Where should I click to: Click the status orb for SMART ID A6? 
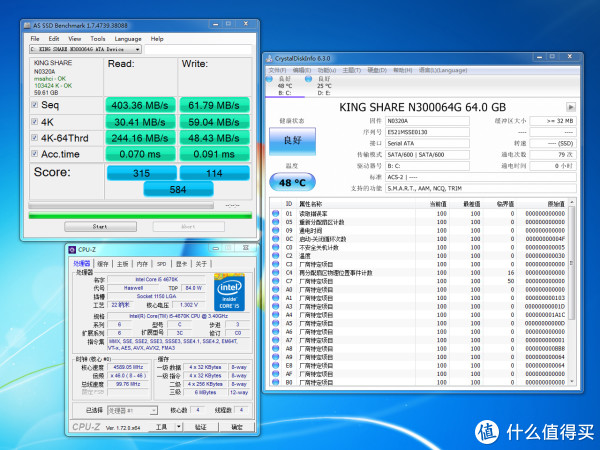[276, 331]
